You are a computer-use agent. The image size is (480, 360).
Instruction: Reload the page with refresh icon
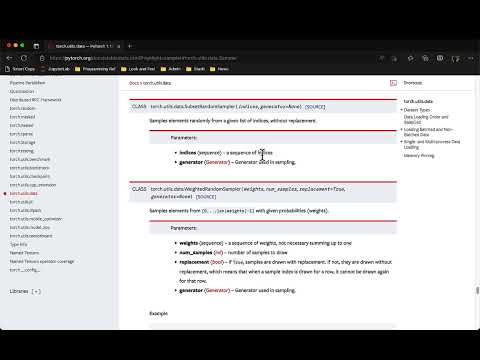point(24,58)
